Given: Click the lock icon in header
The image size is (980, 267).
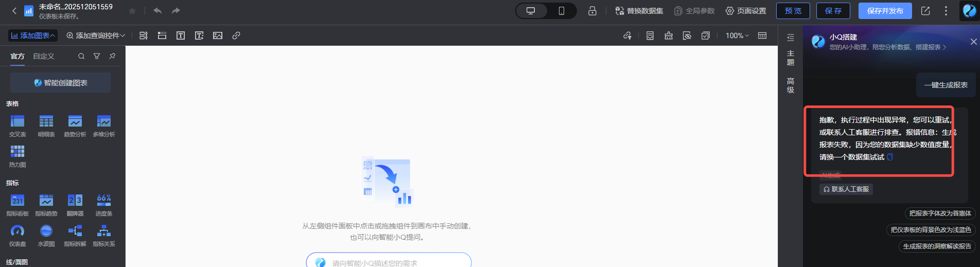Looking at the screenshot, I should 592,11.
